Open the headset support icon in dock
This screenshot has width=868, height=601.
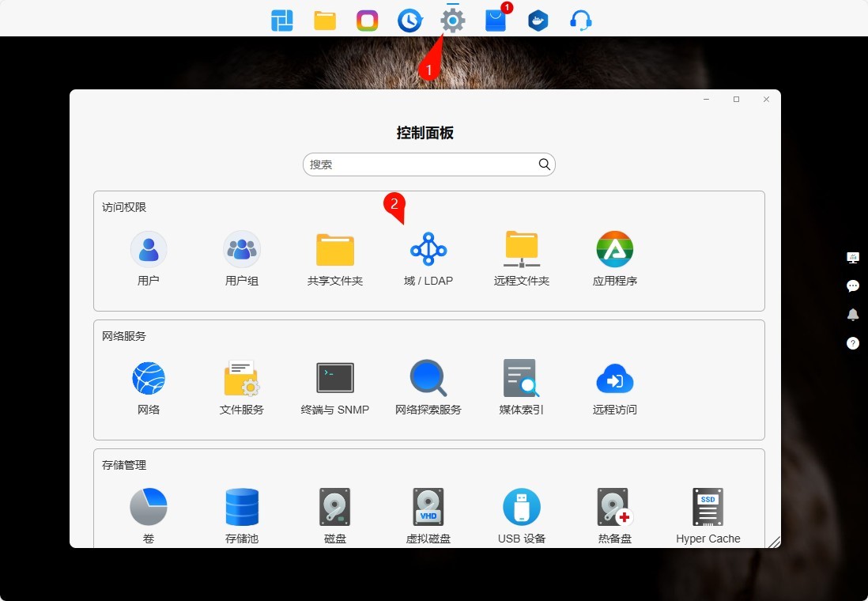pyautogui.click(x=581, y=21)
